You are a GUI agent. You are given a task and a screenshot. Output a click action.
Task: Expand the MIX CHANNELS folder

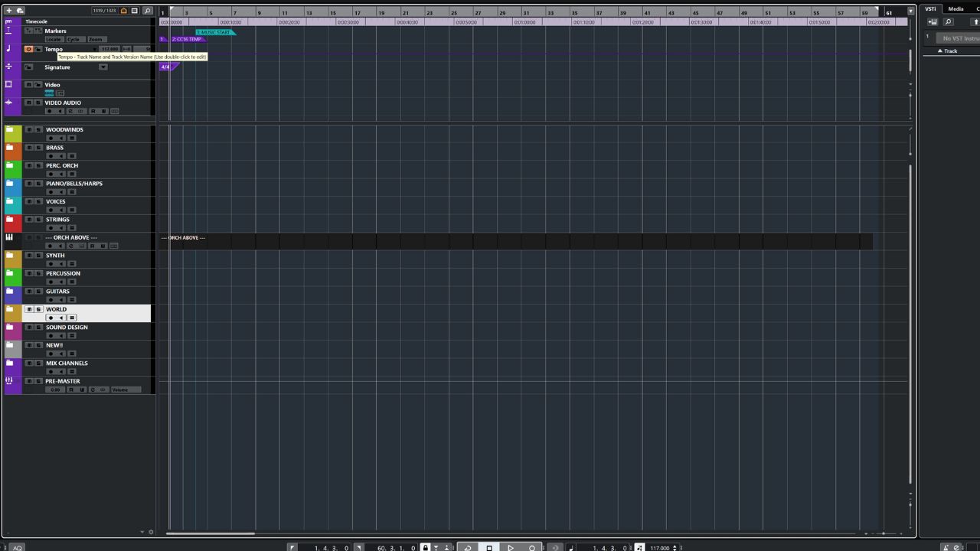click(x=9, y=363)
